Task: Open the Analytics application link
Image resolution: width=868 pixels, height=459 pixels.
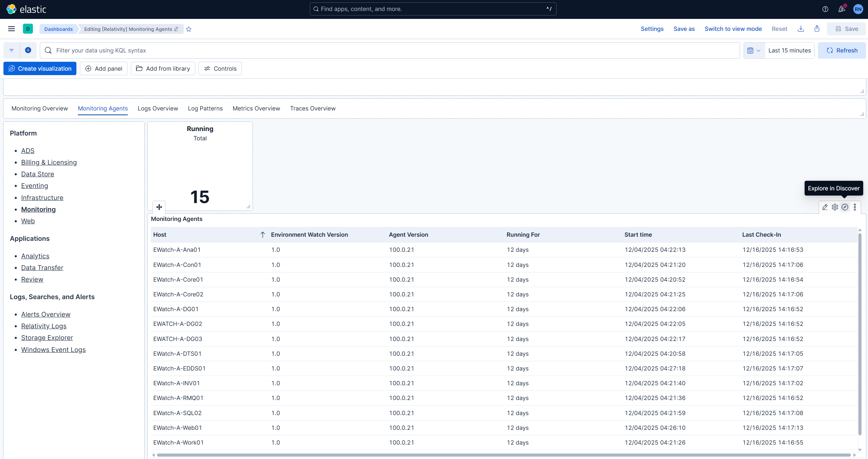Action: pos(35,256)
